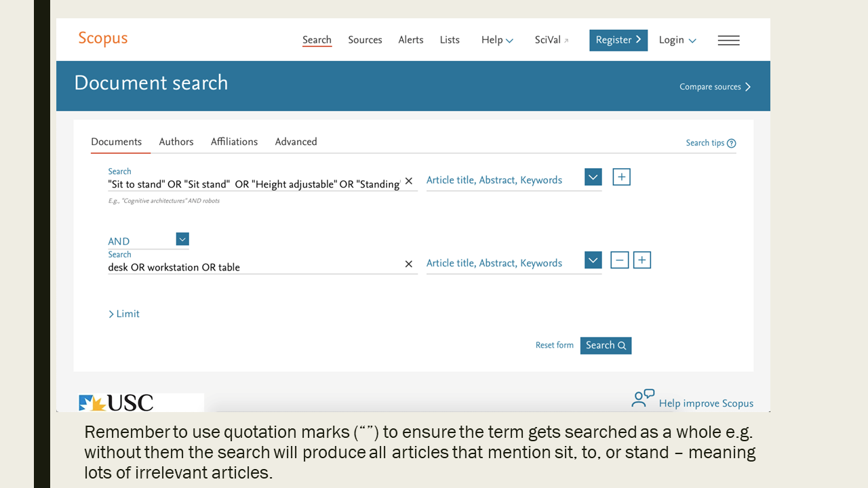This screenshot has width=868, height=488.
Task: Switch to the Authors tab
Action: point(176,142)
